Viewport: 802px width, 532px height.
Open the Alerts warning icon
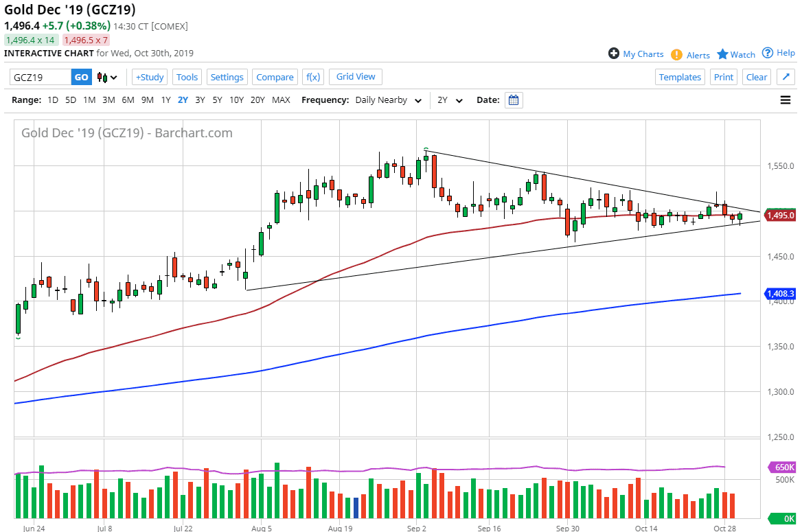pos(676,54)
